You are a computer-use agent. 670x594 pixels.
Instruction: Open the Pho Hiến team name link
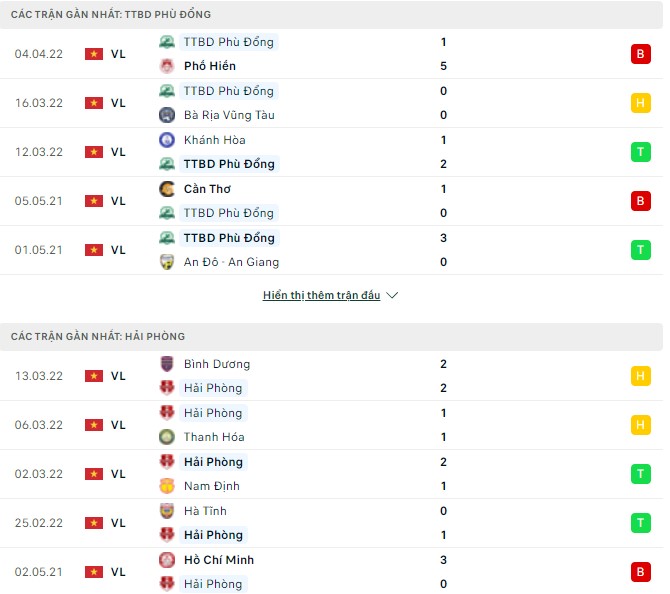(210, 66)
